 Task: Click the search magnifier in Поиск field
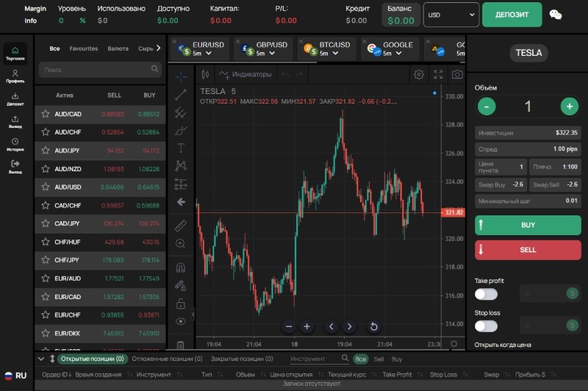click(x=154, y=69)
